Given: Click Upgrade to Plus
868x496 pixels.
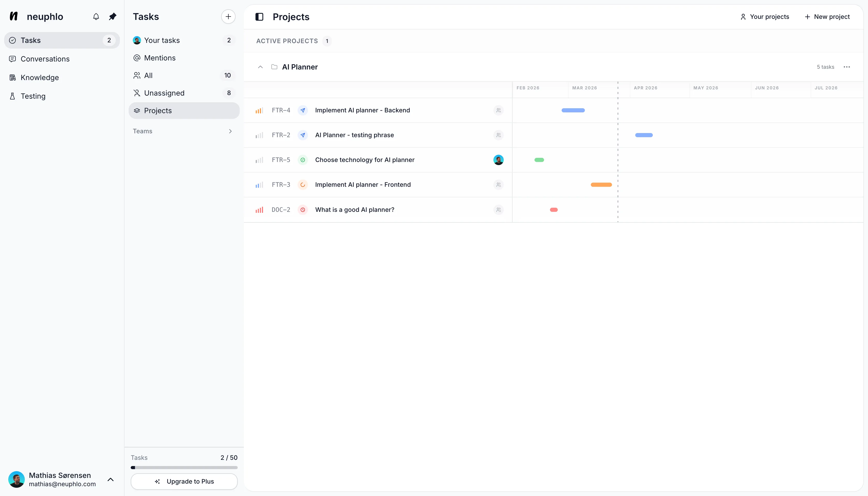Looking at the screenshot, I should [x=184, y=481].
